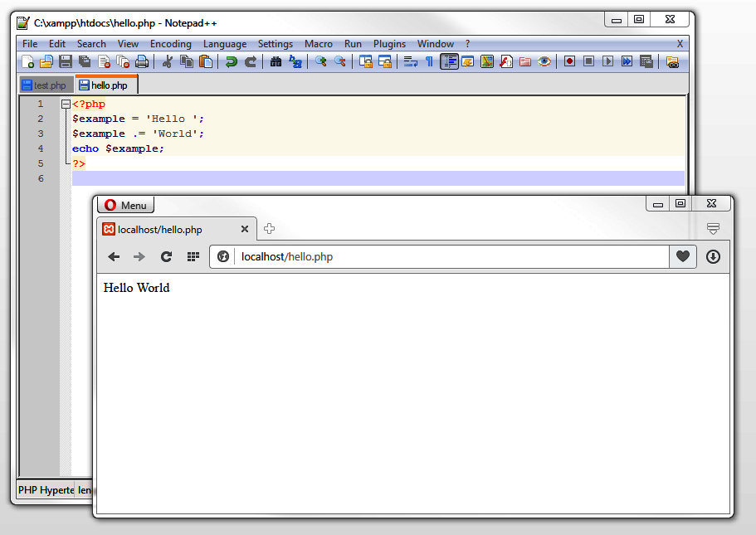This screenshot has width=756, height=535.
Task: Open the Language menu
Action: (225, 43)
